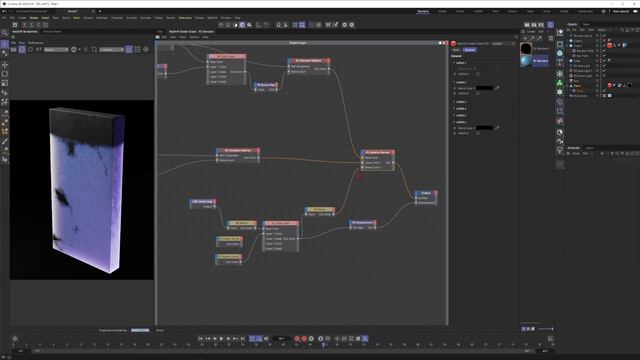Play the animation forward

point(221,339)
